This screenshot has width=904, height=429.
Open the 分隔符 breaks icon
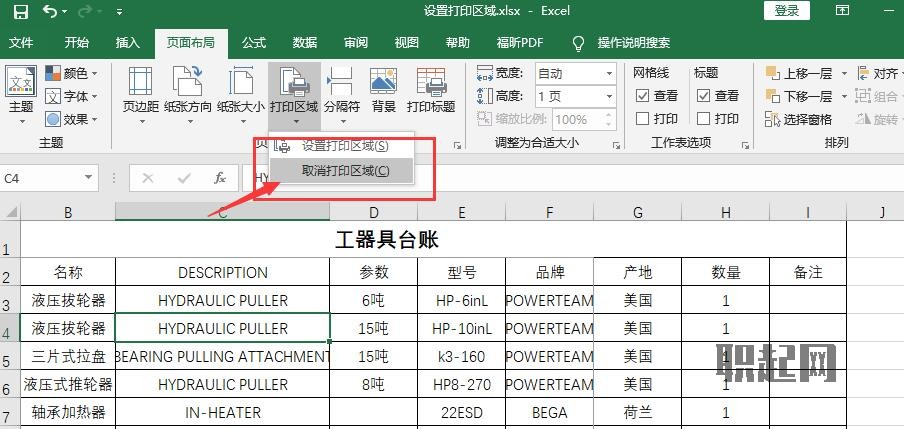341,82
